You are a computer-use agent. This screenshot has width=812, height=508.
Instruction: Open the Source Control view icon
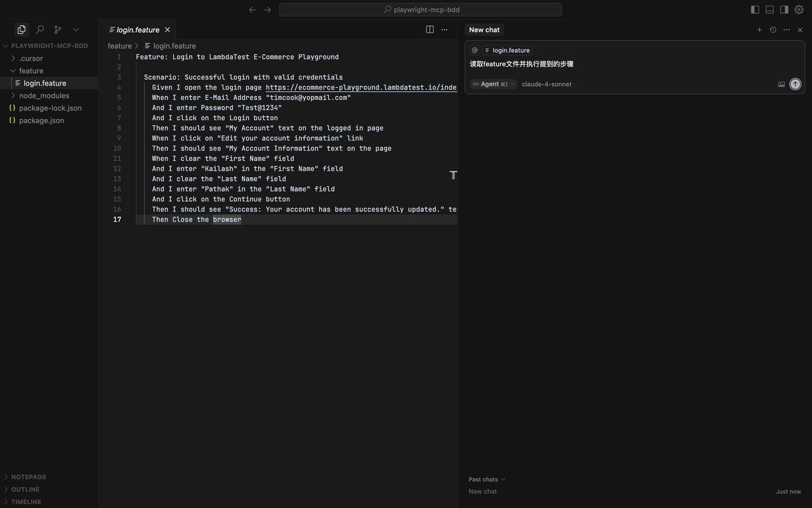coord(58,29)
